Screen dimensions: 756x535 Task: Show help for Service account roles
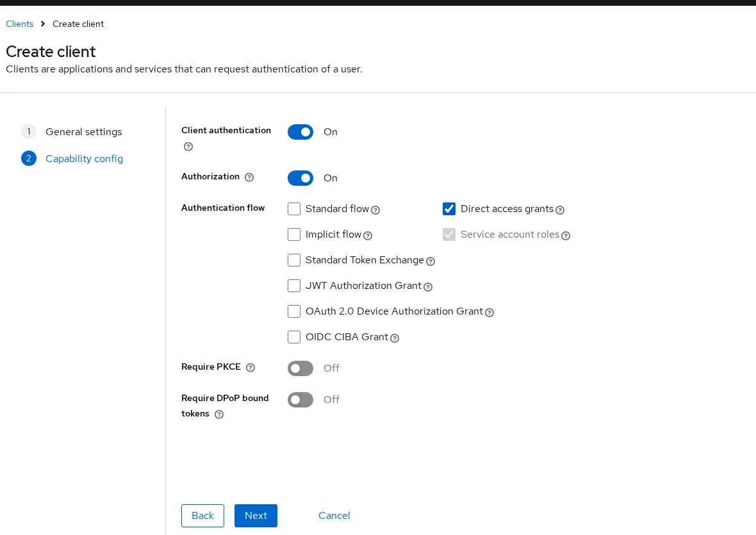point(566,236)
